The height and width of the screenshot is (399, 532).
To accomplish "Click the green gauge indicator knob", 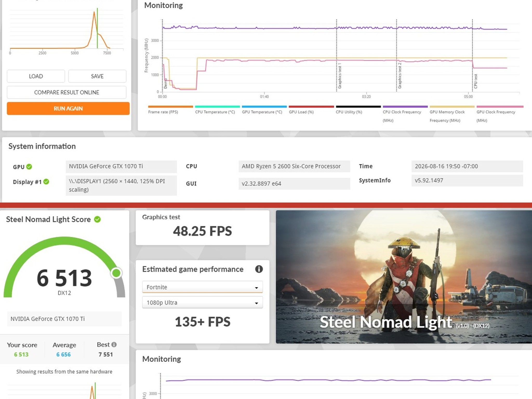I will 116,273.
